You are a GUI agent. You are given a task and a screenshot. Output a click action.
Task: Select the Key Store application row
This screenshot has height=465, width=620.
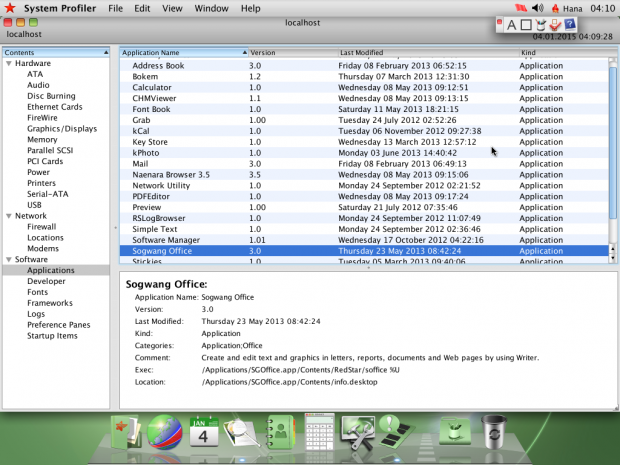(364, 142)
